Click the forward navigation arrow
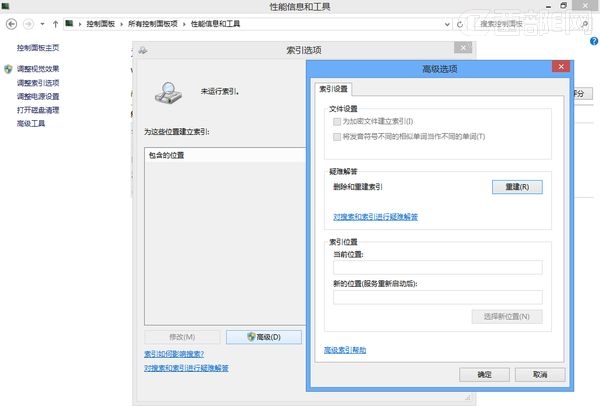Screen dimensions: 600x407 29,21
